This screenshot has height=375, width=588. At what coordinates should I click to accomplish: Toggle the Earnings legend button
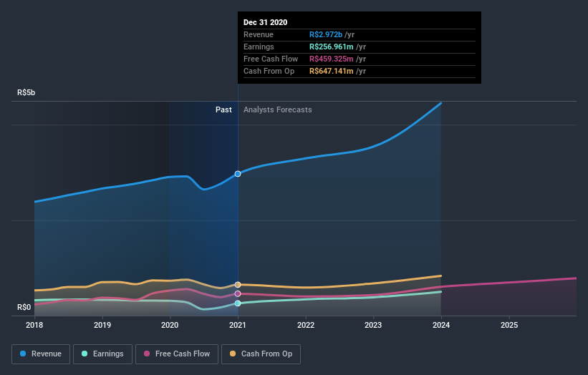click(x=102, y=354)
